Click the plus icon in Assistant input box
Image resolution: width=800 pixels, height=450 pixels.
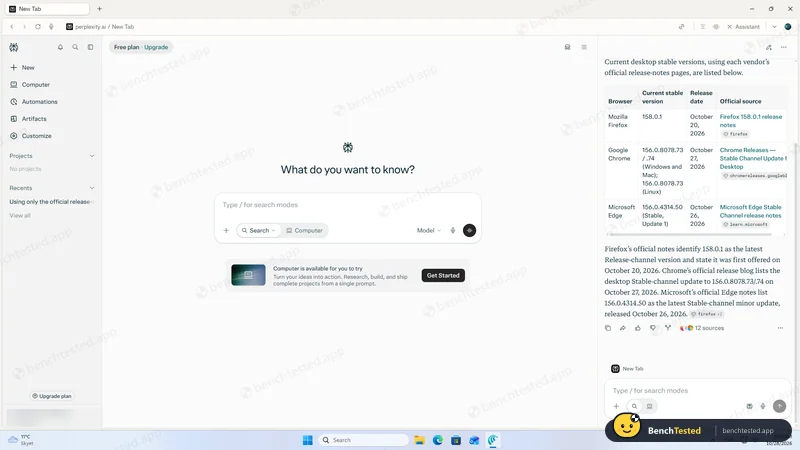tap(616, 406)
